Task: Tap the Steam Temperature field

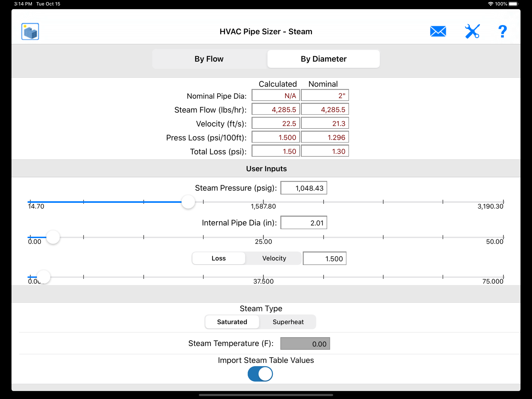Action: (305, 344)
